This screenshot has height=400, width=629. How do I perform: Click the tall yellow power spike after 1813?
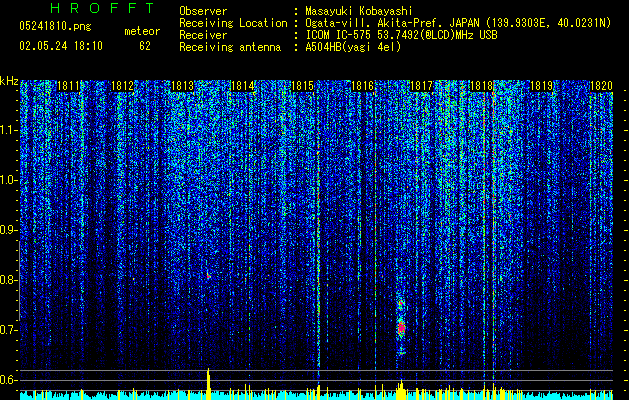point(208,384)
